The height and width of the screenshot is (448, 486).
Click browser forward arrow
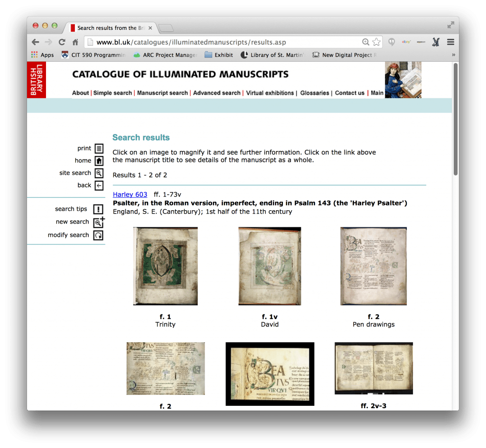[49, 42]
